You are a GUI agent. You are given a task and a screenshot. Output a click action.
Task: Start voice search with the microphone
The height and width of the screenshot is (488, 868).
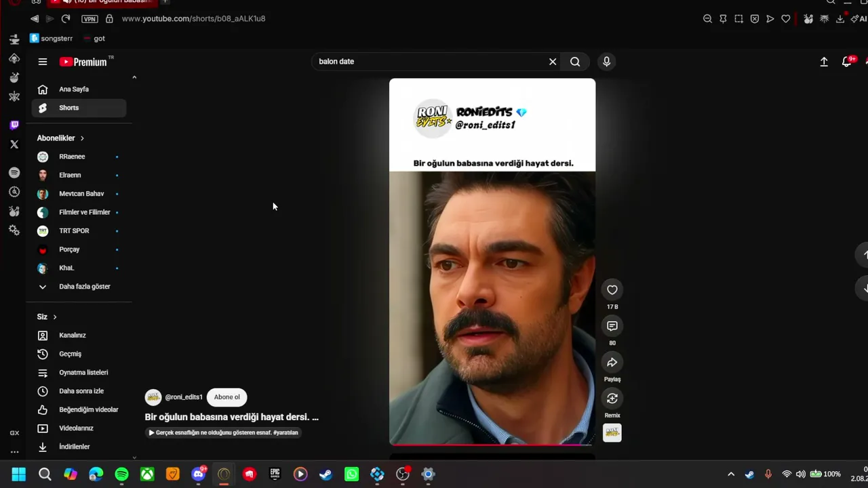pos(606,62)
